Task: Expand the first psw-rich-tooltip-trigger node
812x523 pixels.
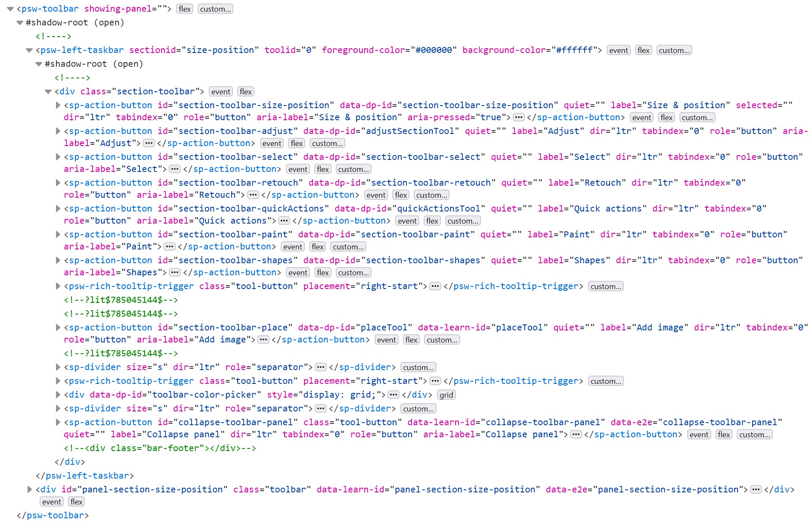Action: tap(58, 286)
